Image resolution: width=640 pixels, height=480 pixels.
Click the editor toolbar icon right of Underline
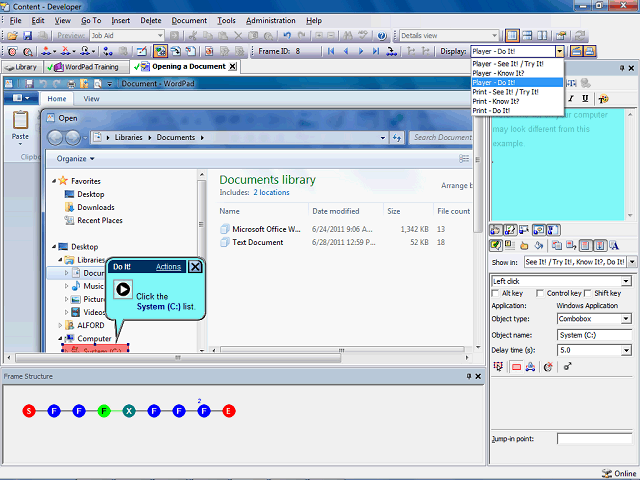[603, 99]
